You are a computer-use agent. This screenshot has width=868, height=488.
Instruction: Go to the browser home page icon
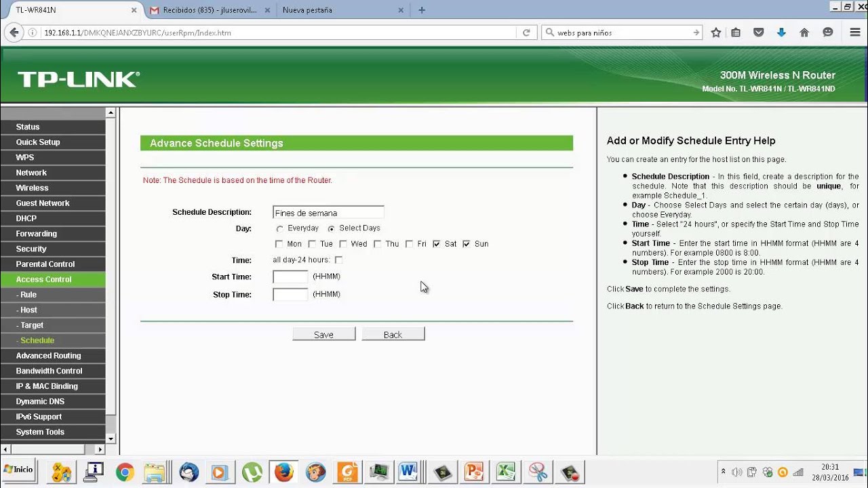tap(804, 33)
